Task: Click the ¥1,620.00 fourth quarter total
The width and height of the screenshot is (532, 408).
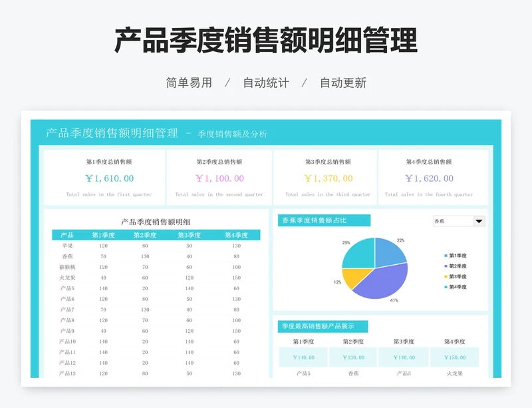Action: tap(429, 178)
